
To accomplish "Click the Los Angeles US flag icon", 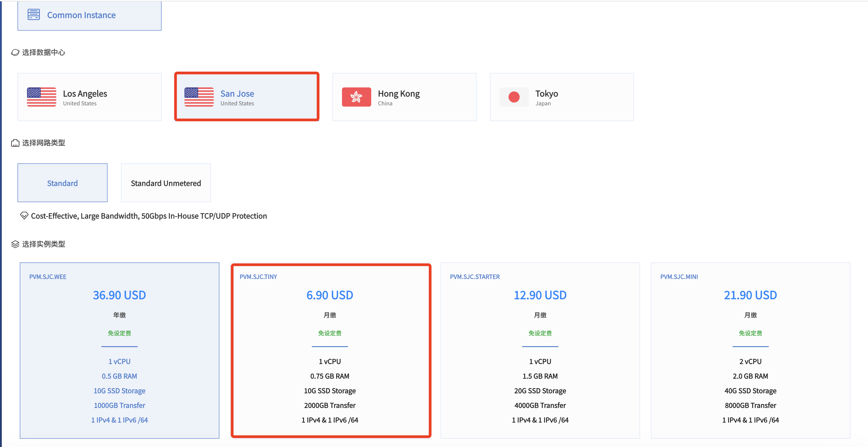I will (41, 97).
